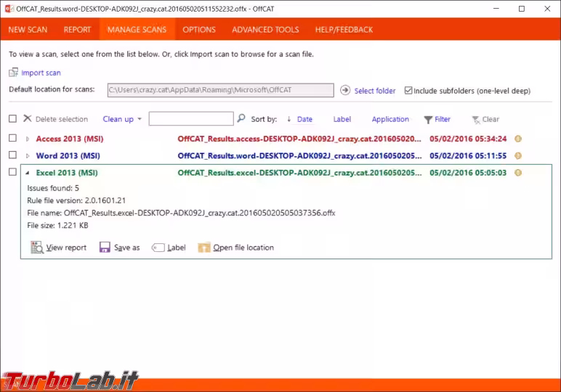561x392 pixels.
Task: Click the OffCAT_Results.access file name
Action: 299,139
